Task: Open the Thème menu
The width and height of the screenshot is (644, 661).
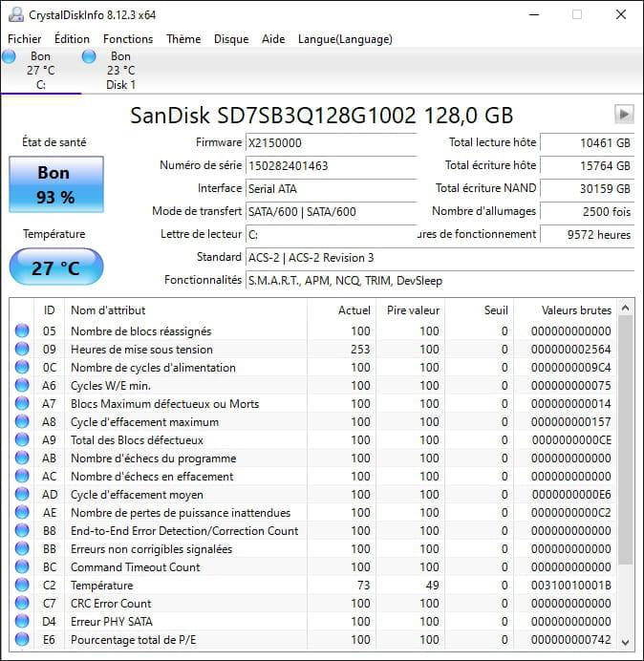Action: [x=183, y=39]
